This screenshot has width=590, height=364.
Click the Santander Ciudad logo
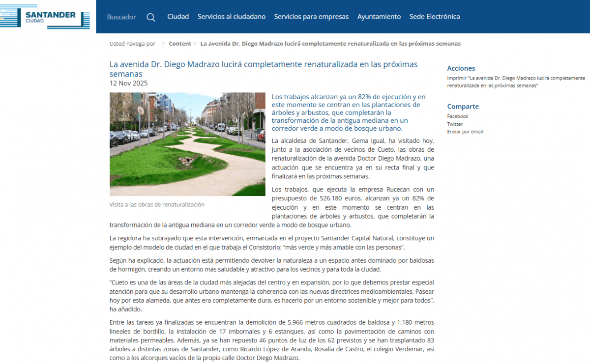[x=45, y=16]
